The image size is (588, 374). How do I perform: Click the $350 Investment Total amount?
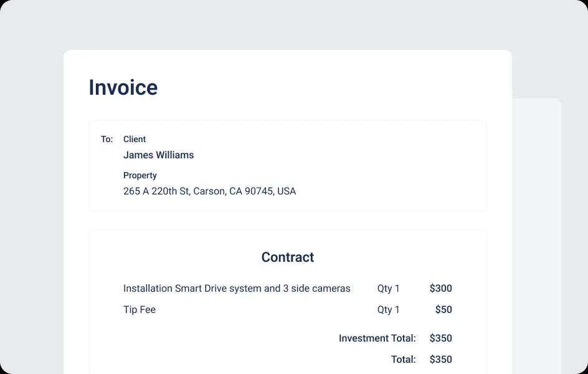click(440, 338)
